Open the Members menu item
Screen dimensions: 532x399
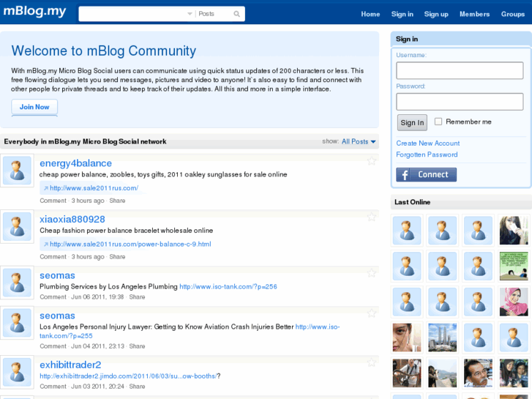(474, 14)
